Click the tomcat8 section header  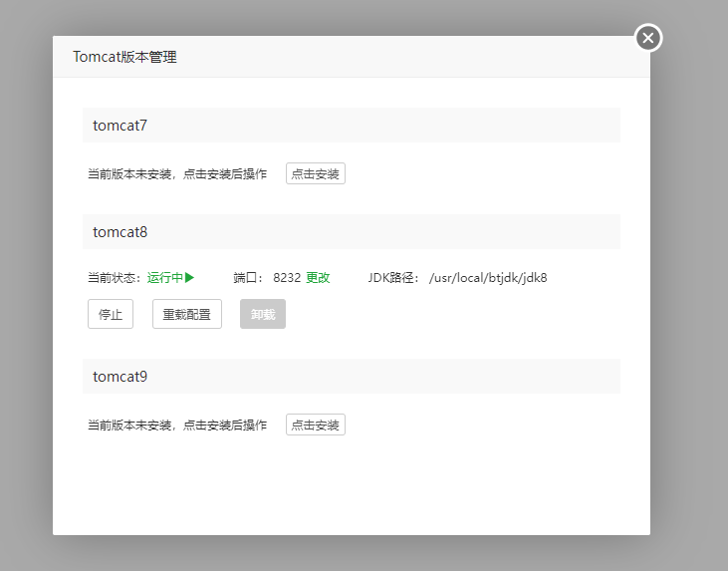pyautogui.click(x=352, y=232)
